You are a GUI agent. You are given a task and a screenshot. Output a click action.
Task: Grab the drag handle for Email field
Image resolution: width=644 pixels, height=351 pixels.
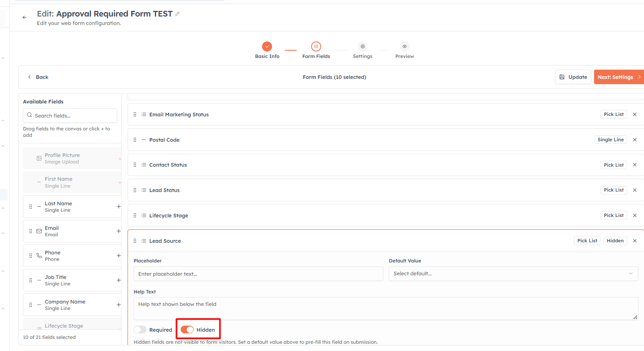pos(31,231)
